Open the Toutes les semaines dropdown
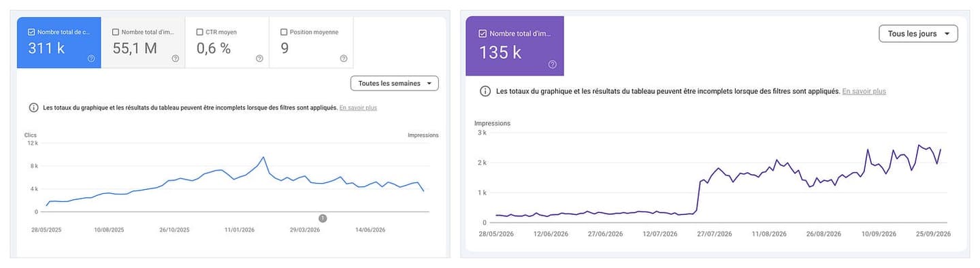Image resolution: width=980 pixels, height=268 pixels. click(x=395, y=84)
